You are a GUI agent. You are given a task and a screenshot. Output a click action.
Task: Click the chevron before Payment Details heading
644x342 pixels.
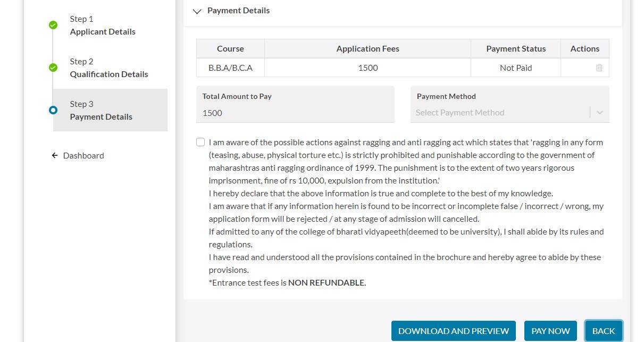(x=197, y=11)
